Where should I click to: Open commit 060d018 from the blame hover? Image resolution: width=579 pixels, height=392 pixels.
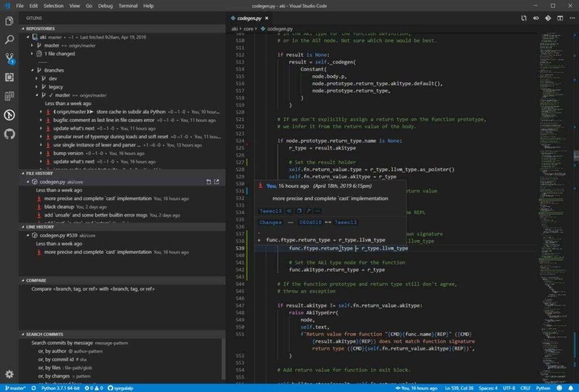309,222
